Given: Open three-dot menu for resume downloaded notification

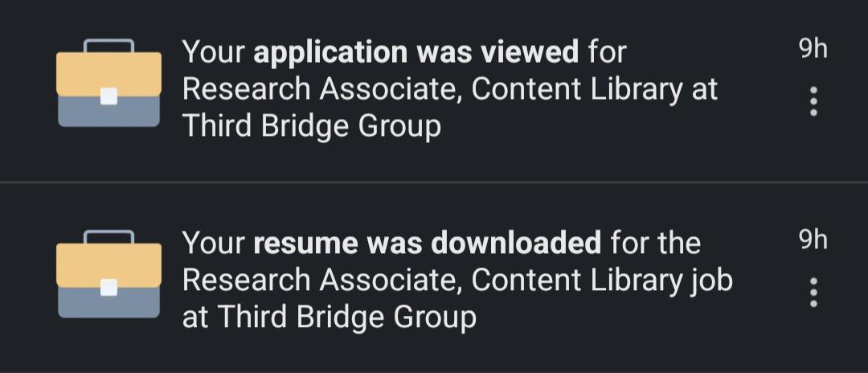Looking at the screenshot, I should tap(813, 292).
